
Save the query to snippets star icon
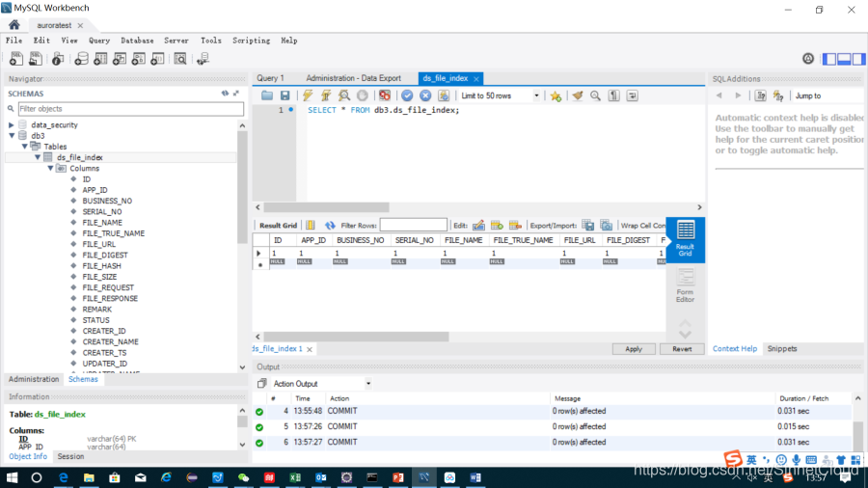(556, 95)
